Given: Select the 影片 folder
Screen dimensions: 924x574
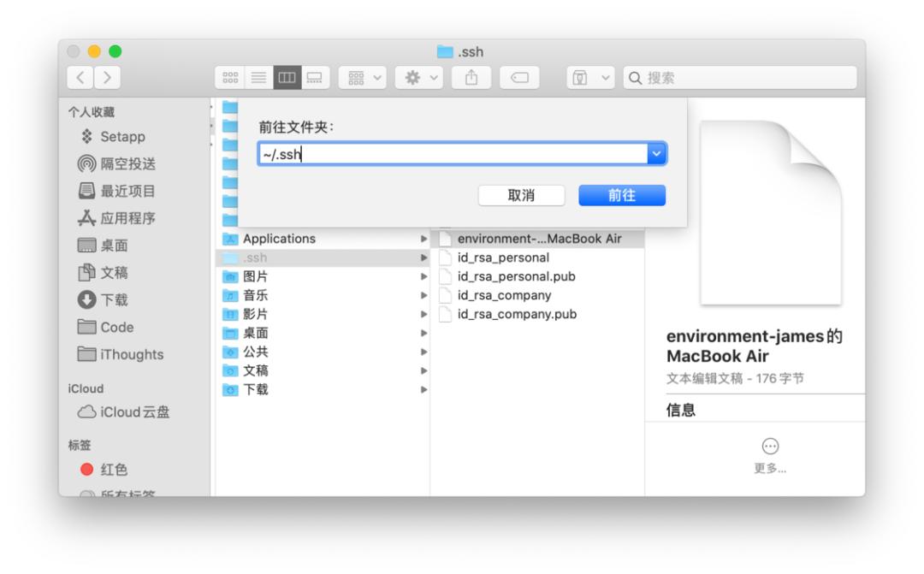Looking at the screenshot, I should click(324, 314).
